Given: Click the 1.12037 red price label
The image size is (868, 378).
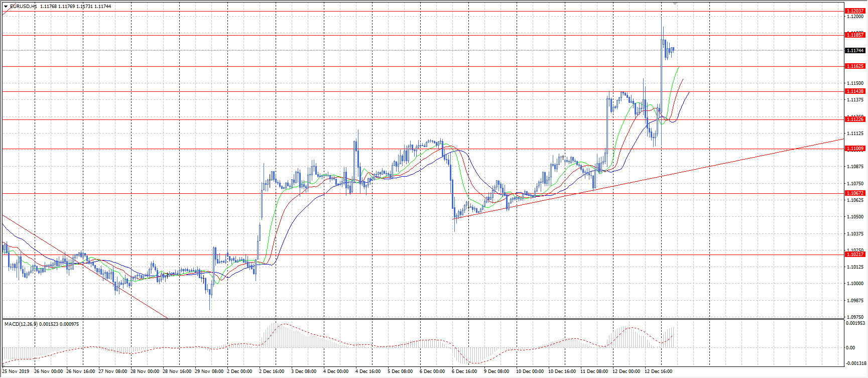Looking at the screenshot, I should [x=855, y=11].
